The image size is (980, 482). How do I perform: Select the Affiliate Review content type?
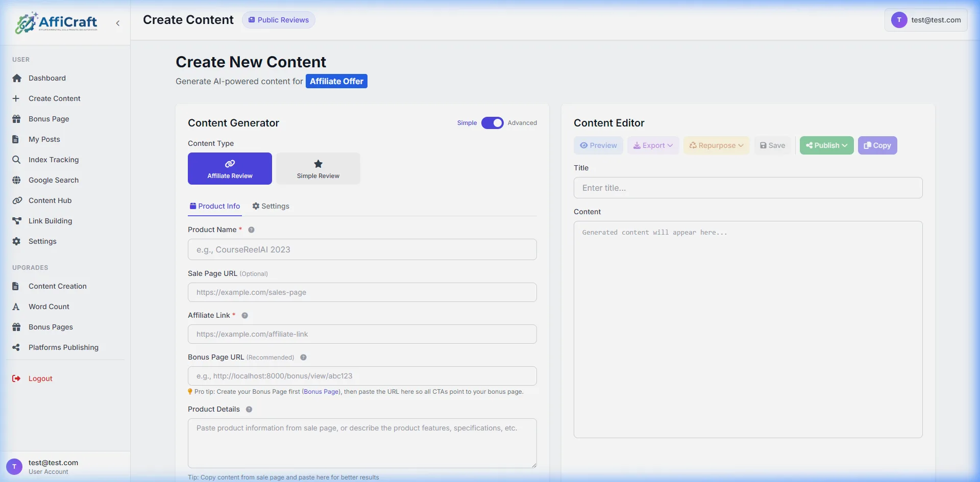pos(229,168)
